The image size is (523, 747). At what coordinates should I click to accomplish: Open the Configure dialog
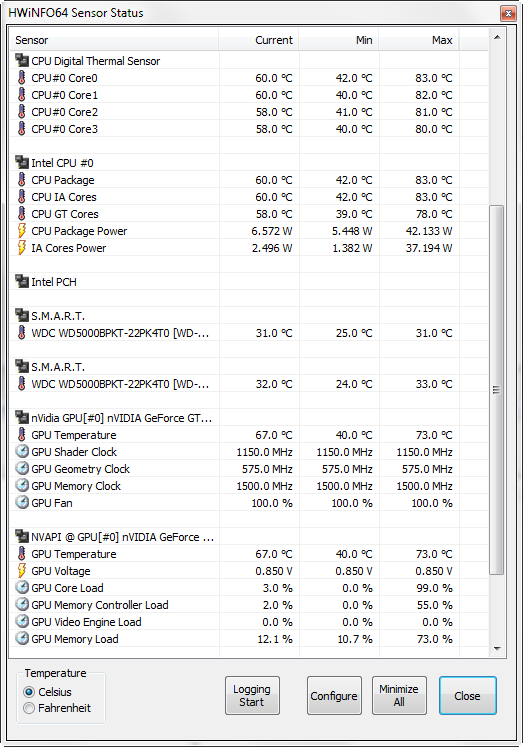(334, 696)
